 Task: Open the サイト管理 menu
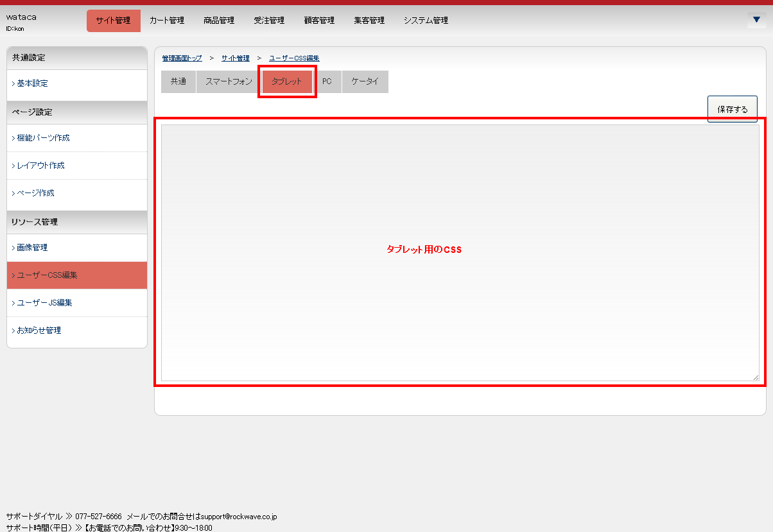113,21
